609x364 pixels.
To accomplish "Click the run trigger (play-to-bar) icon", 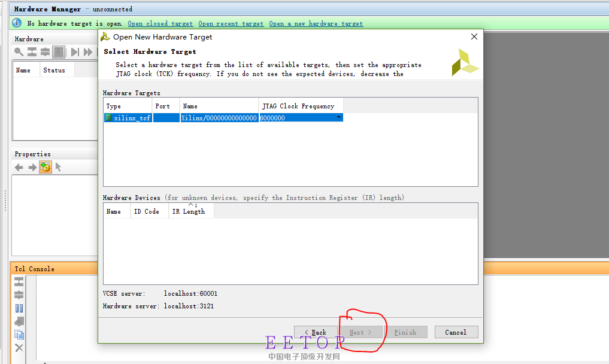I will (x=75, y=51).
